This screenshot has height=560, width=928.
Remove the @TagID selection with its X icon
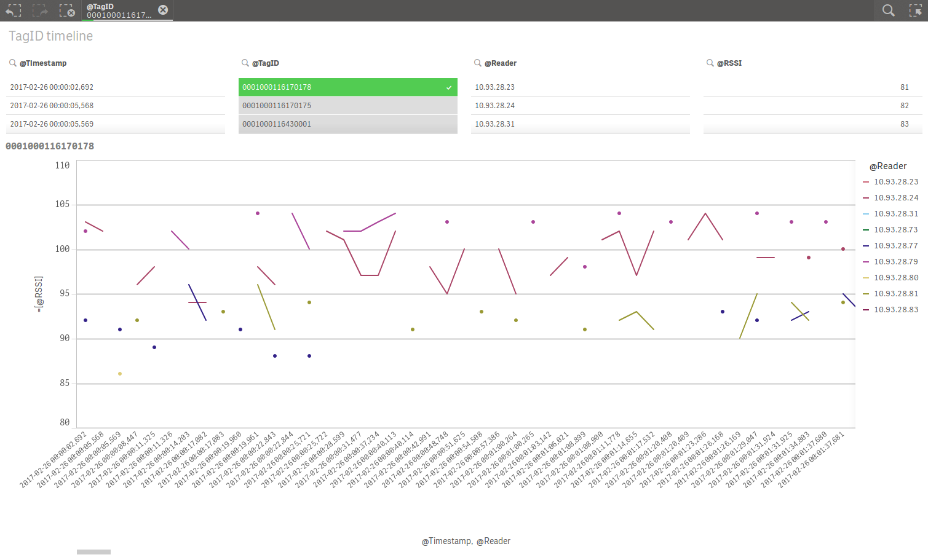(x=163, y=10)
